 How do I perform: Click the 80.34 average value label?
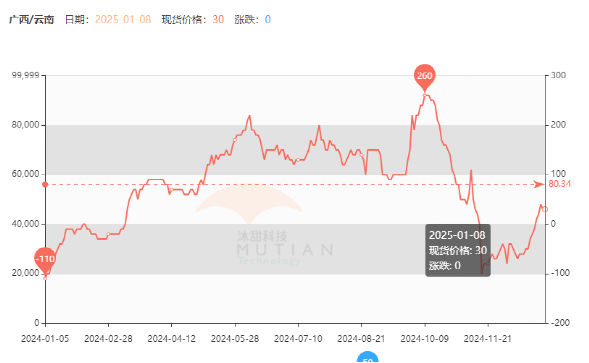(x=559, y=184)
